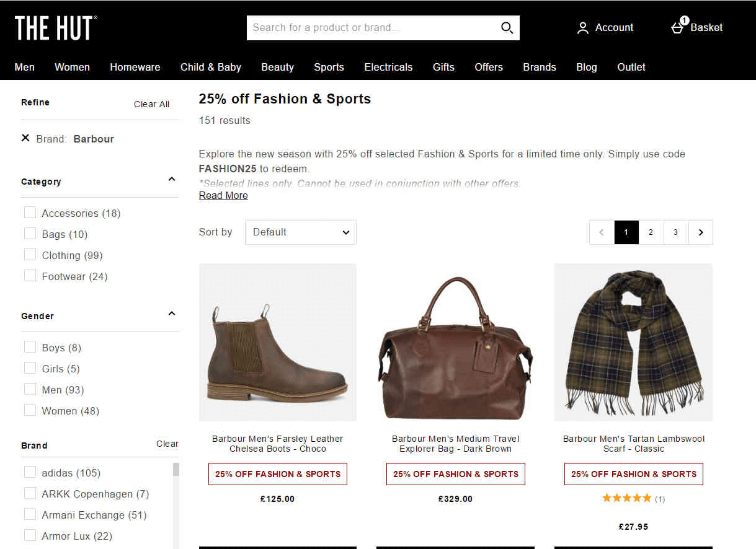Check the adidas (105) brand filter
The height and width of the screenshot is (549, 756).
point(30,472)
